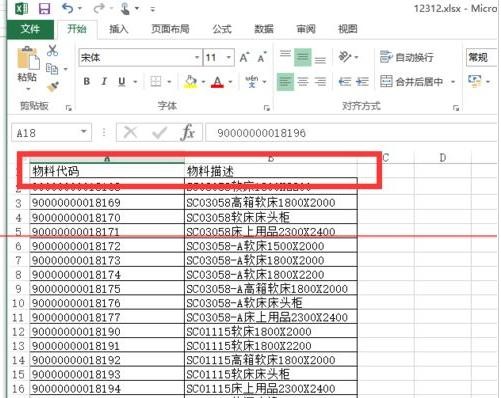This screenshot has height=398, width=501.
Task: Click the confirm checkmark in formula bar
Action: (159, 133)
